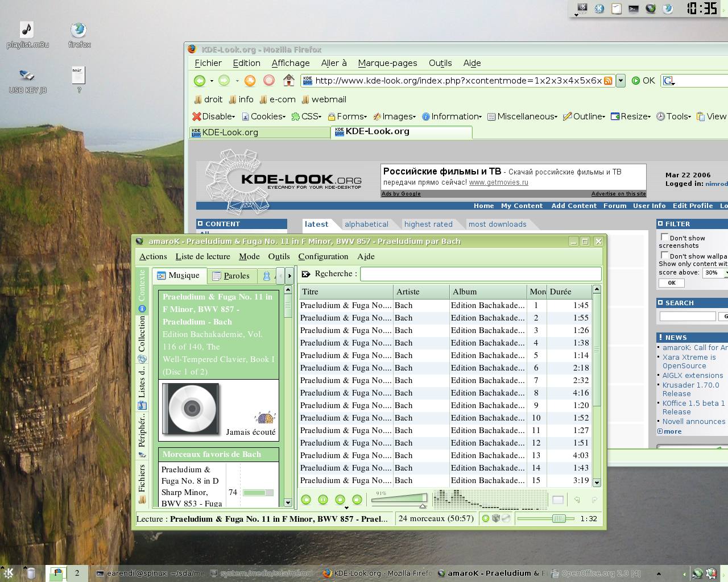Click the www.getmovies.ru ad link

498,182
